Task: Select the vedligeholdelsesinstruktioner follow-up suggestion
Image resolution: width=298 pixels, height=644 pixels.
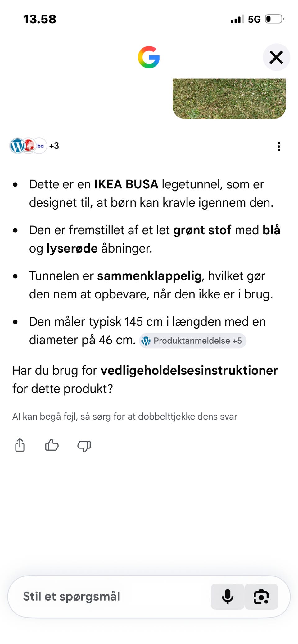Action: point(189,370)
